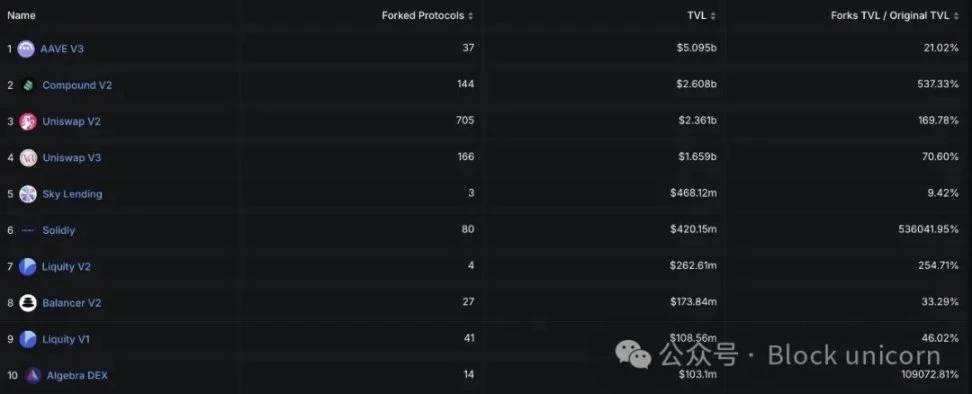972x394 pixels.
Task: Sort by Forked Protocols column arrow
Action: coord(471,16)
